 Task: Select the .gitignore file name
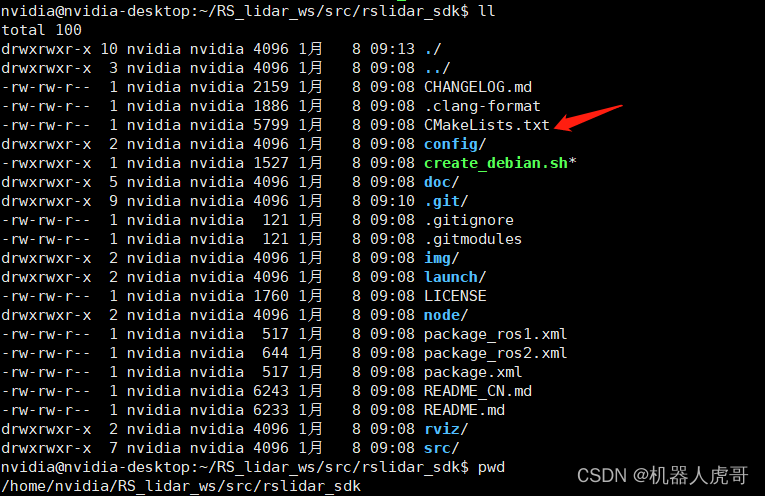coord(469,220)
